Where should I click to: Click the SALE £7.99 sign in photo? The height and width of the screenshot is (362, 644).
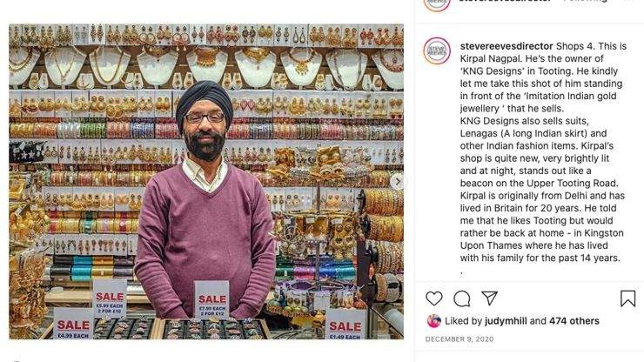pos(211,299)
